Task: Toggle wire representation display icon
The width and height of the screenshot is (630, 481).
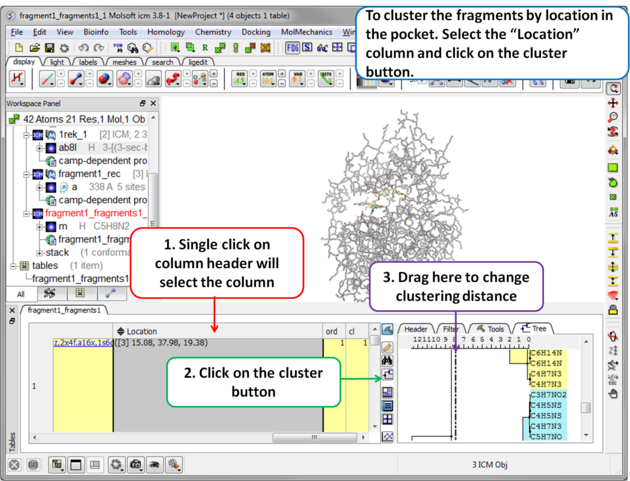Action: click(47, 79)
